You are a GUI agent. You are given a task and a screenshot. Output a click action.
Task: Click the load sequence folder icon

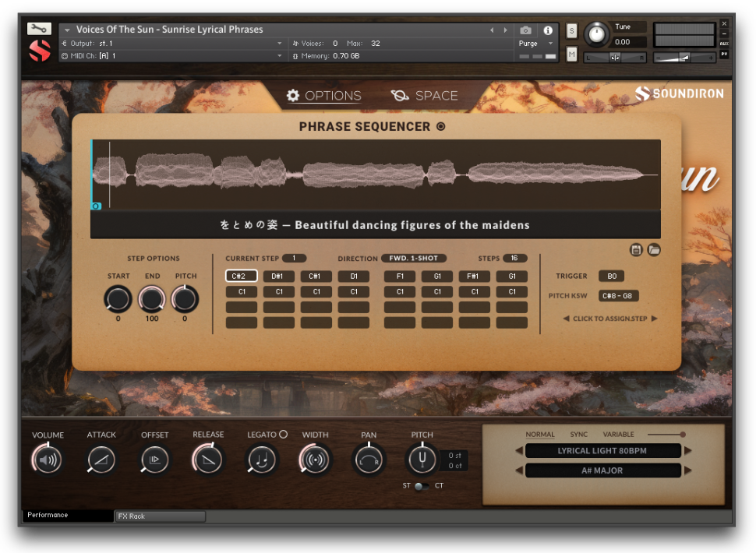[654, 250]
